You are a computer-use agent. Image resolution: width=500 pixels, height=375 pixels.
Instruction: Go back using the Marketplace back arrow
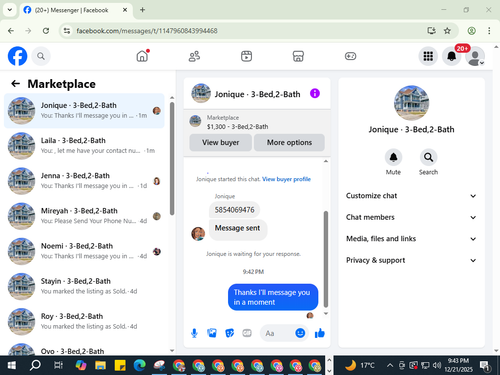point(15,84)
